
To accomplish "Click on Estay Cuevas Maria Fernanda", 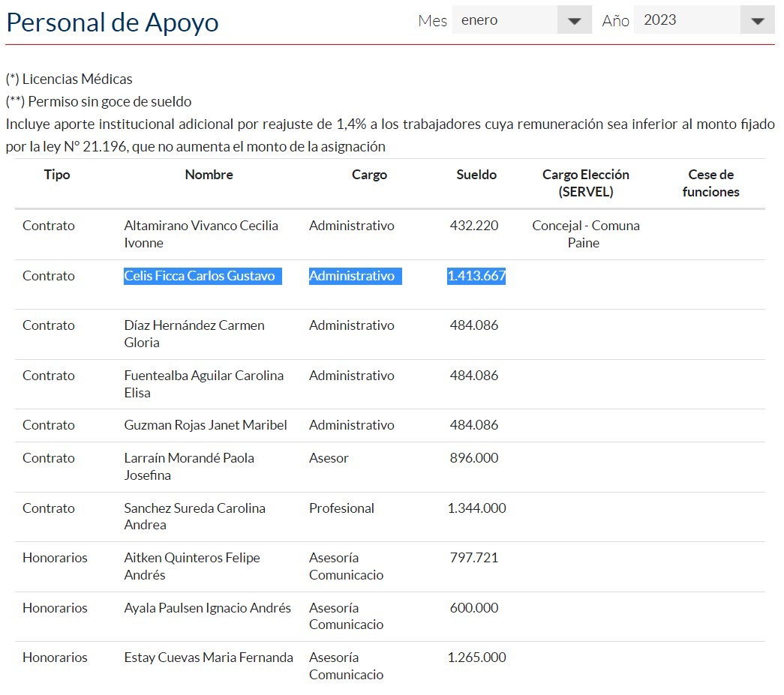I will click(209, 658).
